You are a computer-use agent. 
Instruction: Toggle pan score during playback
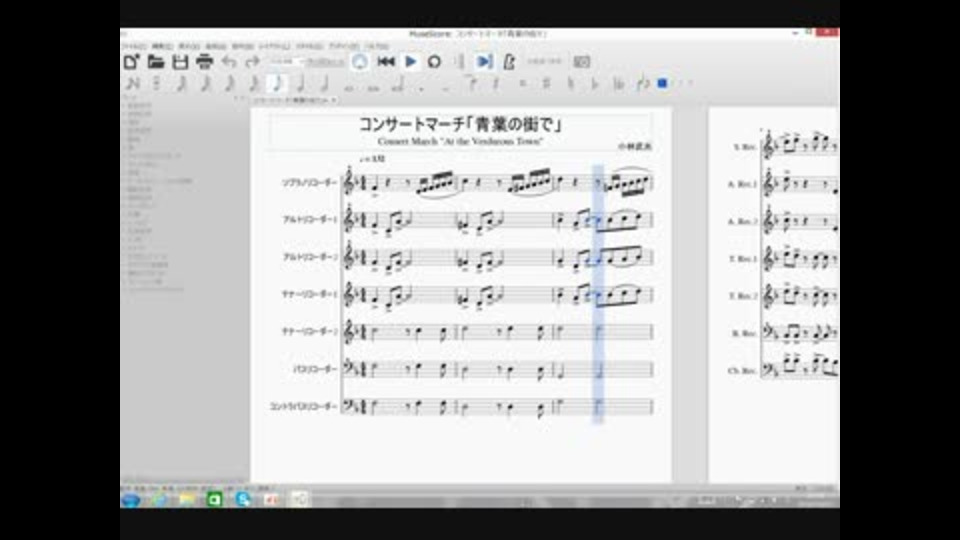click(x=484, y=62)
